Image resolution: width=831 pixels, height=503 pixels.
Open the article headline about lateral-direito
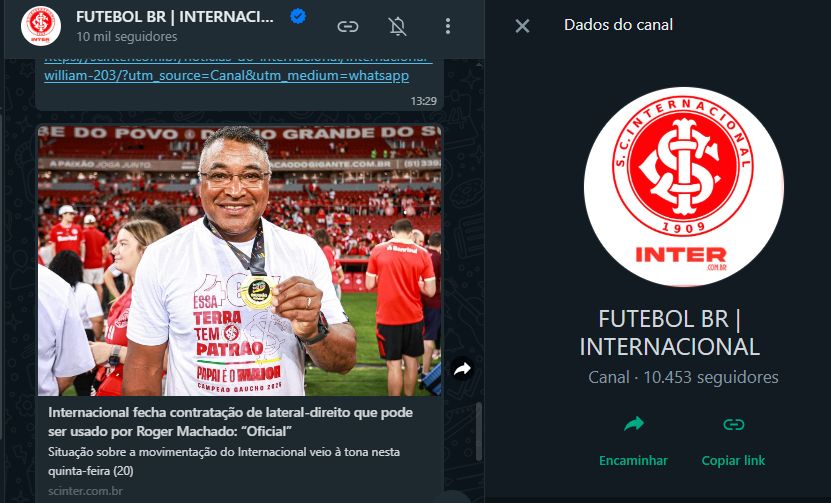231,421
